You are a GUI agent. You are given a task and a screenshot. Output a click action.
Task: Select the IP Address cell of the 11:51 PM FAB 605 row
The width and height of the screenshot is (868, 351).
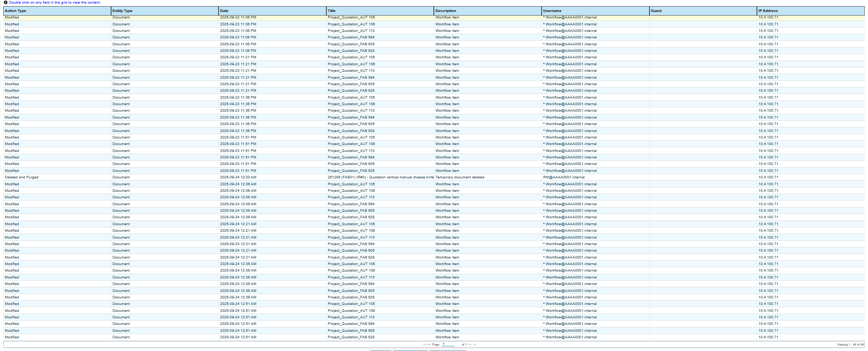pyautogui.click(x=811, y=164)
